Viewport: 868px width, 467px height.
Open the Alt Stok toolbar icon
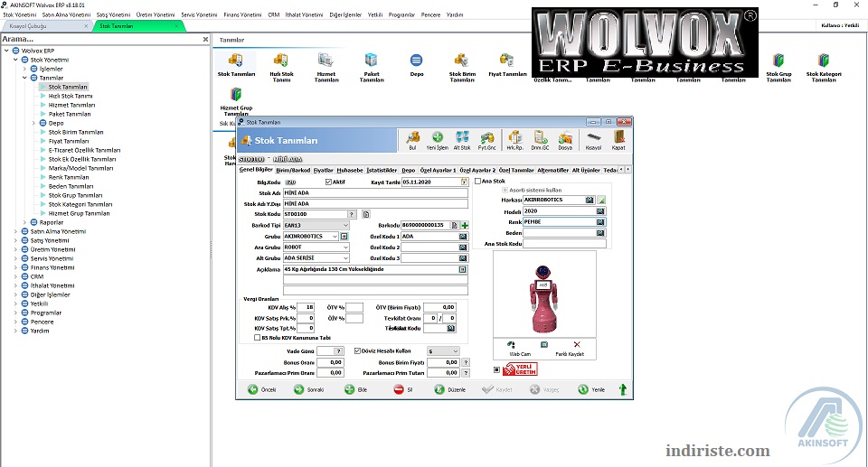(462, 141)
